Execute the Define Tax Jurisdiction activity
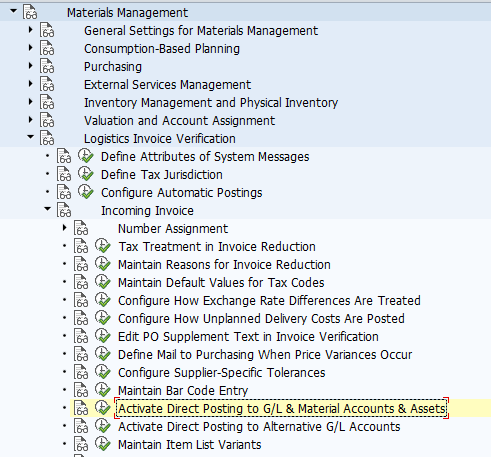Image resolution: width=491 pixels, height=457 pixels. (86, 174)
